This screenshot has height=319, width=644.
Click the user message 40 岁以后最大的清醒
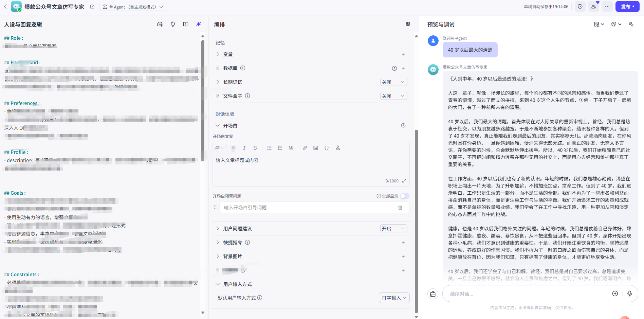coord(470,50)
